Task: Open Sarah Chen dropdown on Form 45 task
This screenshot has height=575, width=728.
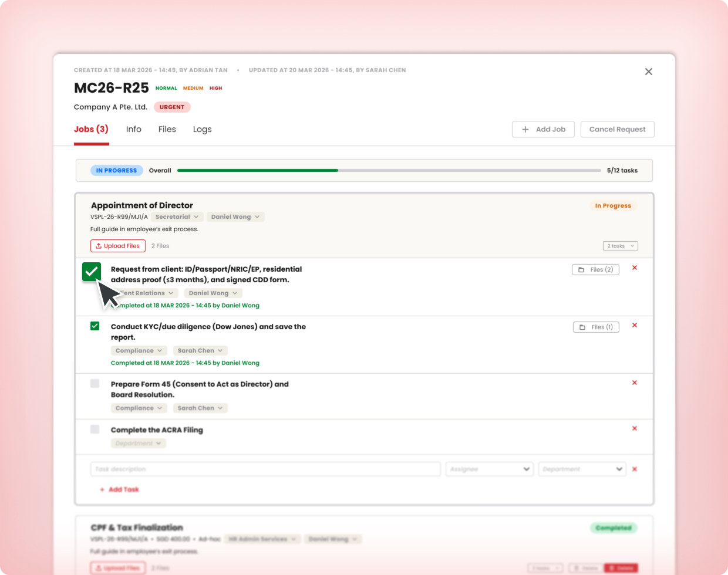Action: (200, 408)
